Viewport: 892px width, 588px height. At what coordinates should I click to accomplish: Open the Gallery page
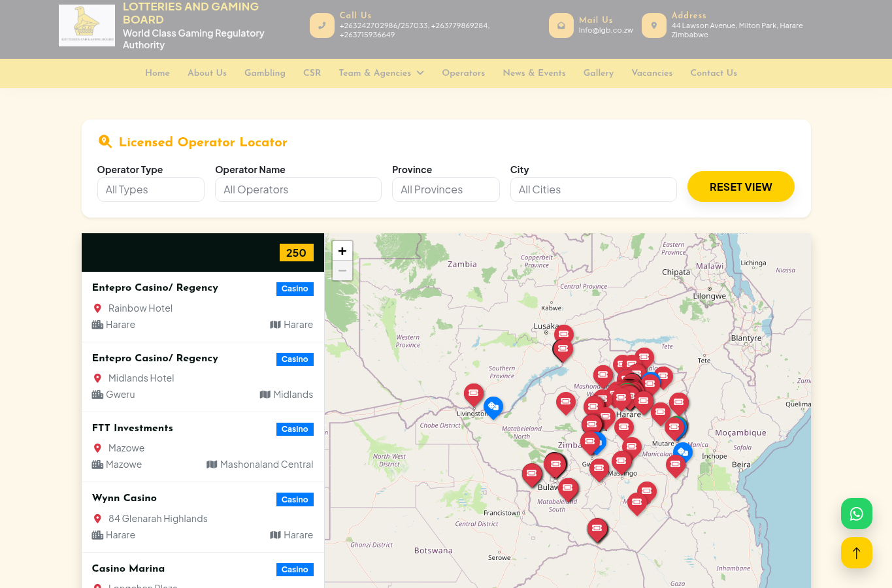pos(599,73)
